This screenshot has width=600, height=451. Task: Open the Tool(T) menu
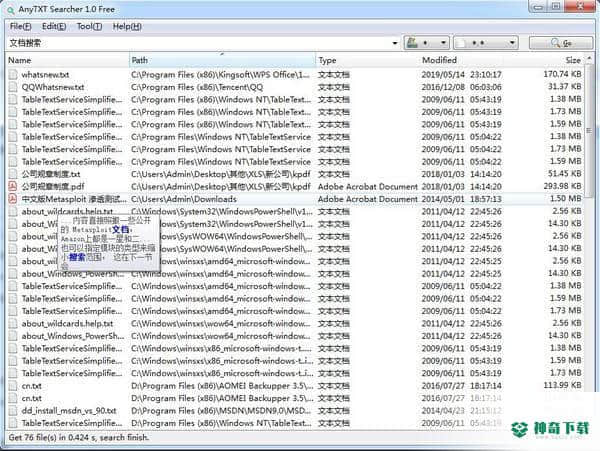(89, 26)
